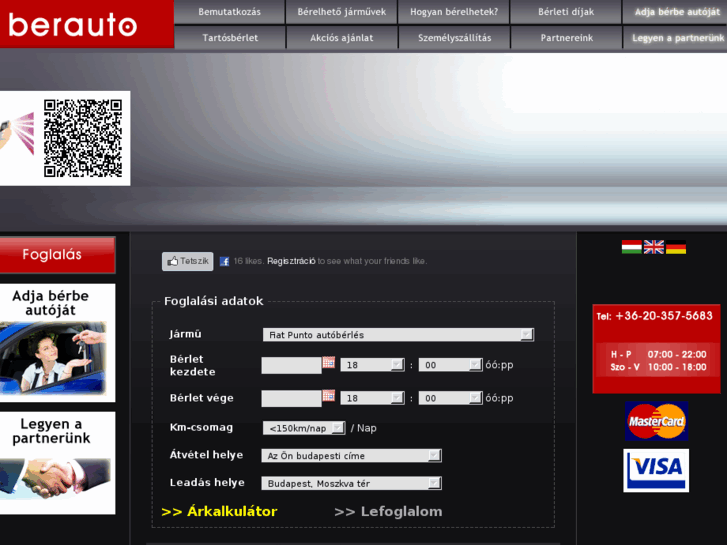Open Bérlet kezdete hour dropdown
The height and width of the screenshot is (545, 727).
pos(372,365)
